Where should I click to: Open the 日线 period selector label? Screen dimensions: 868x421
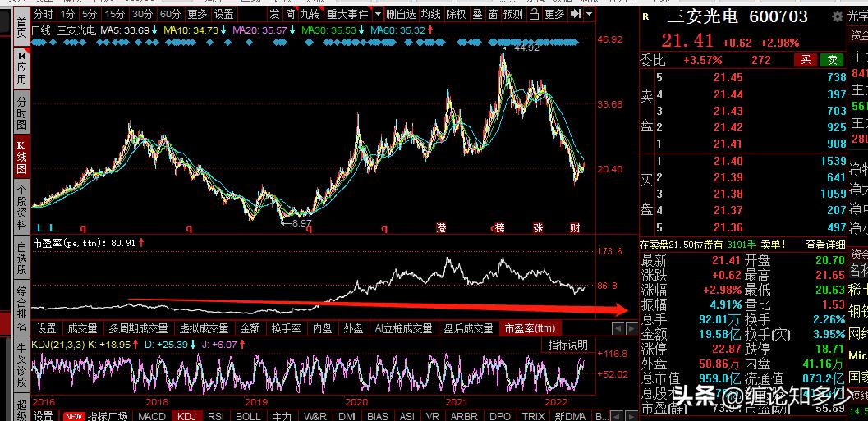[x=41, y=30]
